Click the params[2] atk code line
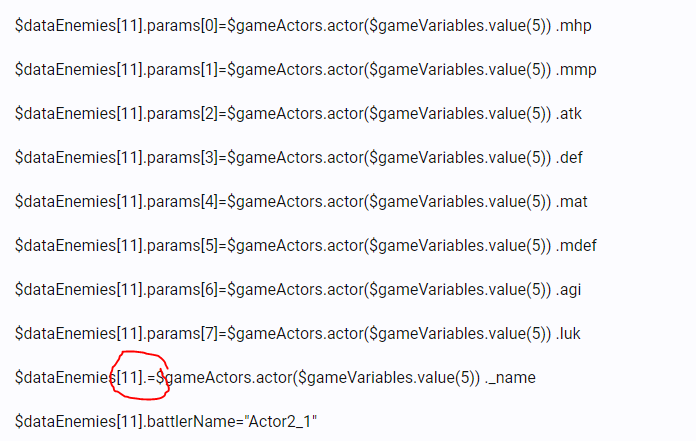 [298, 114]
